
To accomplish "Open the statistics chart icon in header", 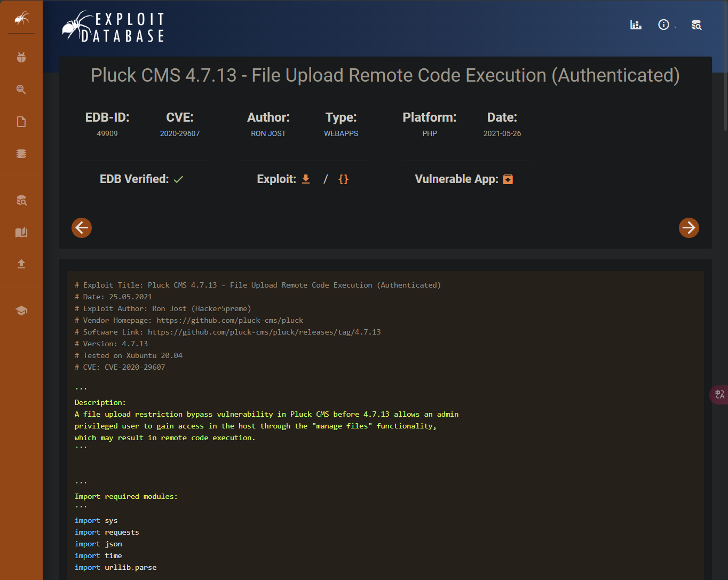I will coord(636,25).
